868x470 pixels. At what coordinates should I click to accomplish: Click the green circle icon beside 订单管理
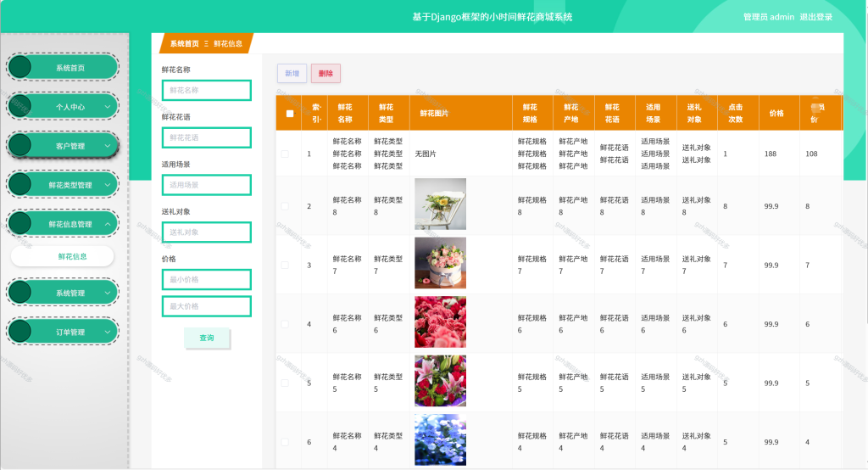20,332
